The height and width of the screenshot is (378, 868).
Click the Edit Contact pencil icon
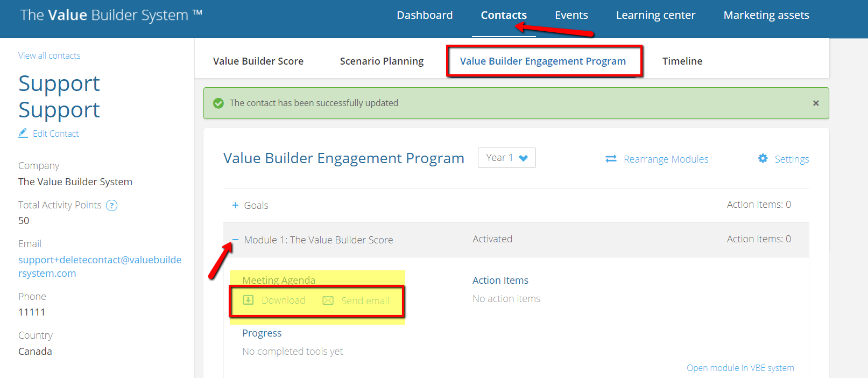tap(23, 133)
